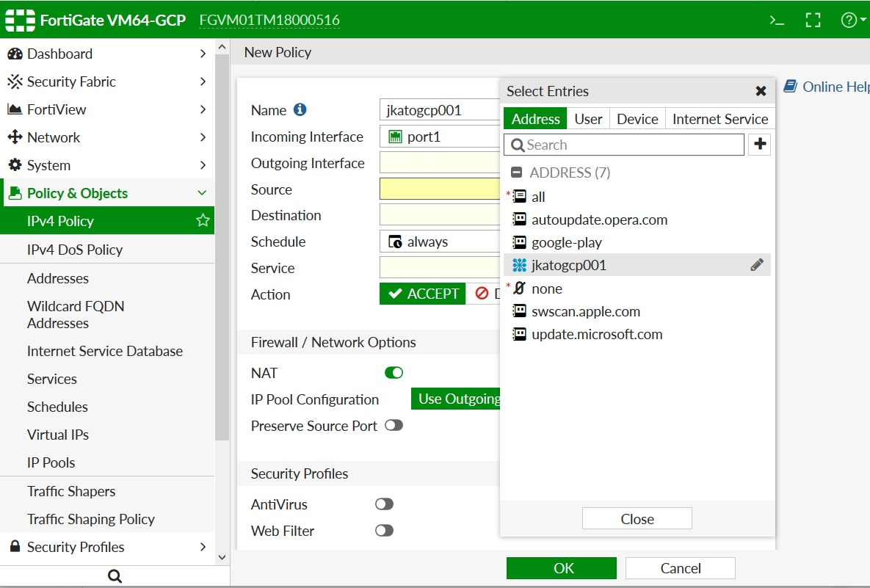
Task: Expand the Security Fabric chevron
Action: pyautogui.click(x=203, y=81)
